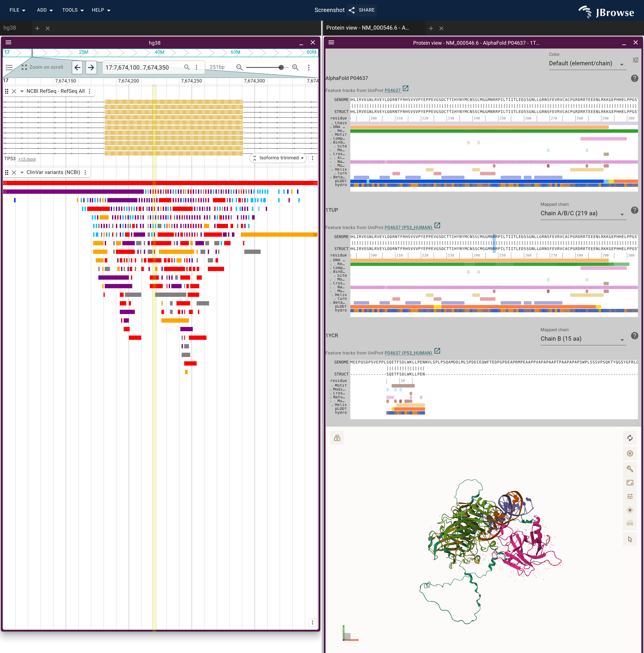The image size is (644, 653).
Task: Take a snapshot of the 3D viewport
Action: click(630, 454)
